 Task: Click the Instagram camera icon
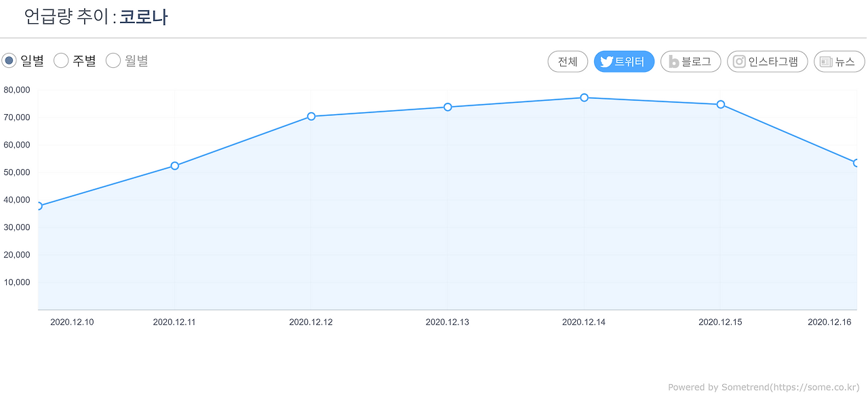pyautogui.click(x=739, y=62)
